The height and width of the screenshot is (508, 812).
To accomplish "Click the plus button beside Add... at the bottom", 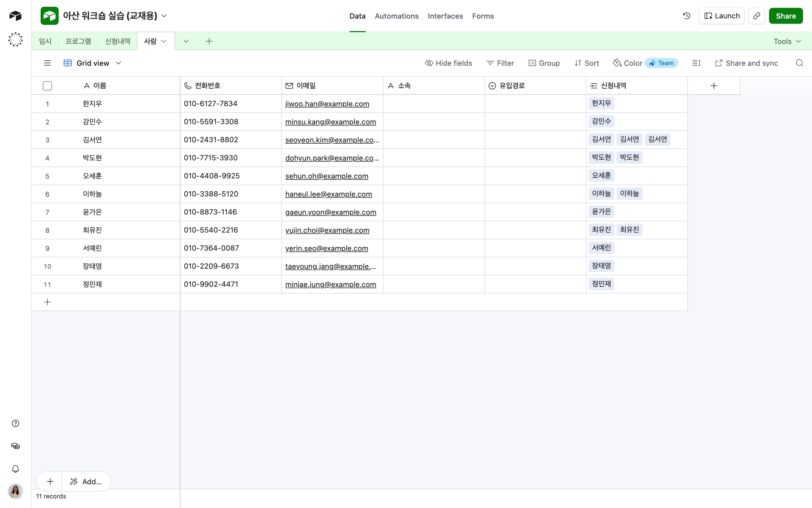I will click(50, 481).
